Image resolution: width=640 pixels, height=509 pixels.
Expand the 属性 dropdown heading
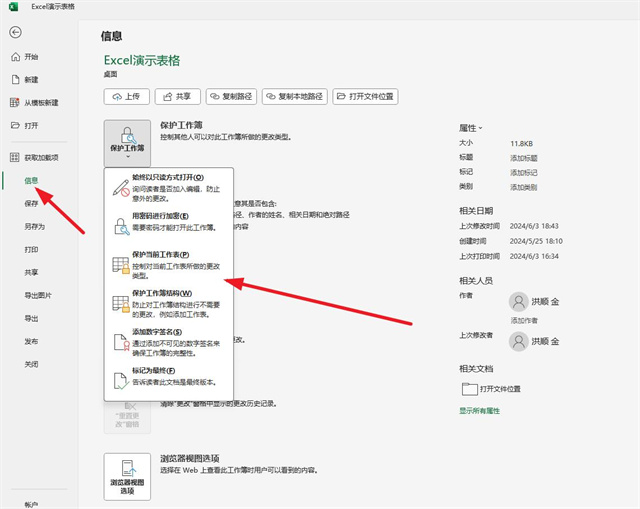click(471, 128)
